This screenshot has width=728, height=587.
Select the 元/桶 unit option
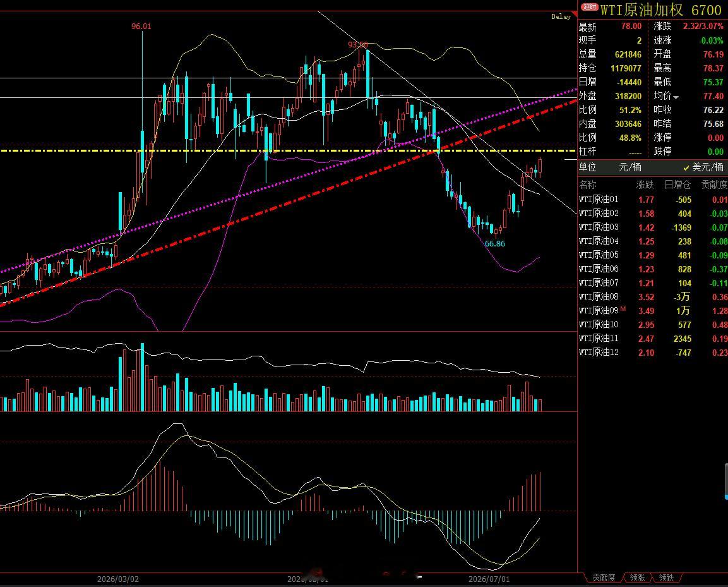[x=630, y=167]
